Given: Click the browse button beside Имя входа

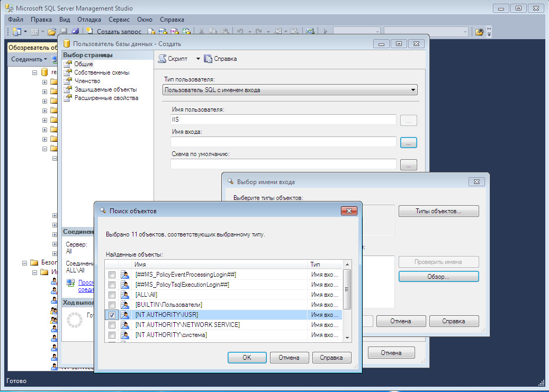Looking at the screenshot, I should click(409, 142).
